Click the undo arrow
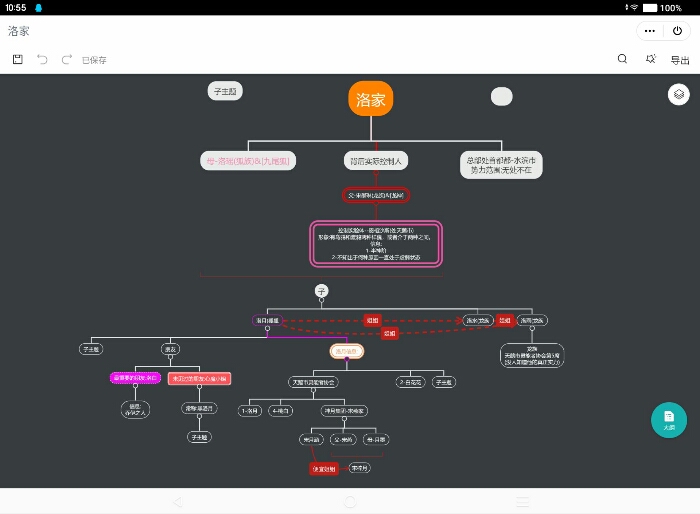Image resolution: width=700 pixels, height=514 pixels. pyautogui.click(x=42, y=59)
